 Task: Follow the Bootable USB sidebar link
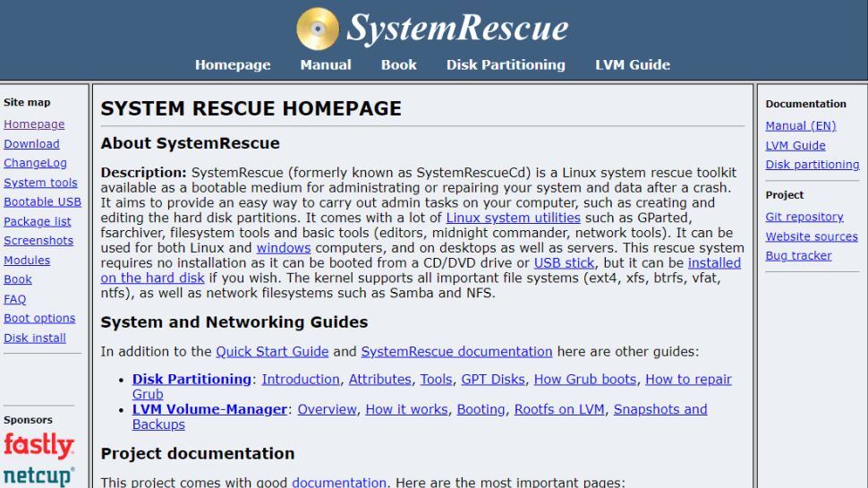point(42,202)
